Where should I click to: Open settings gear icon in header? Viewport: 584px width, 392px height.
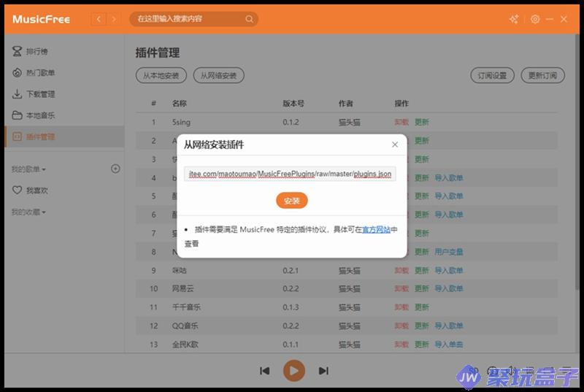pos(535,19)
